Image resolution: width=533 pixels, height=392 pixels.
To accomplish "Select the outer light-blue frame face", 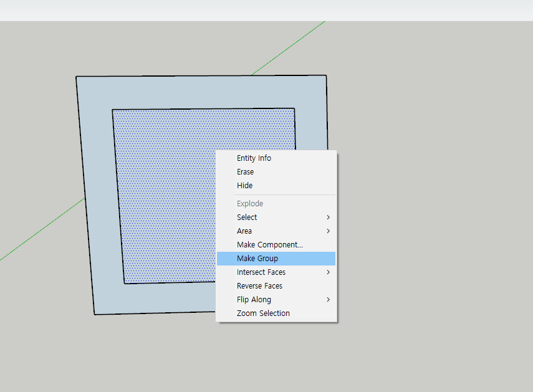I will pos(201,92).
